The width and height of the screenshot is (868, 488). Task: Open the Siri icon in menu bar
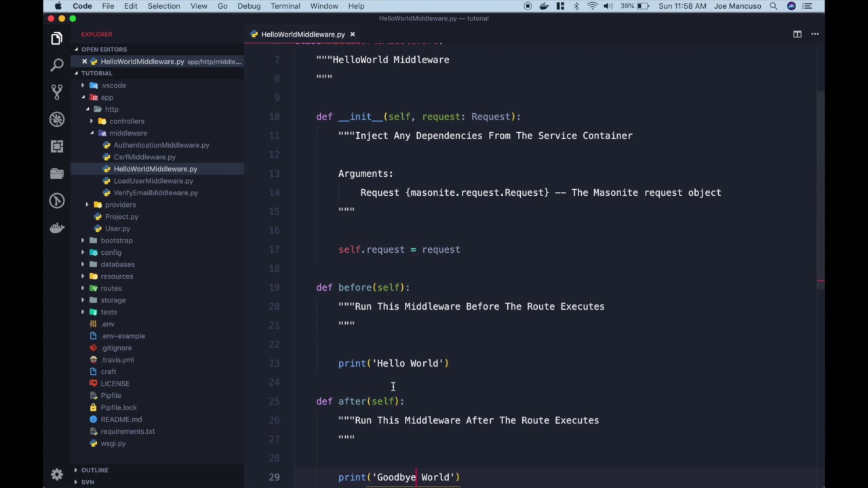[x=791, y=6]
